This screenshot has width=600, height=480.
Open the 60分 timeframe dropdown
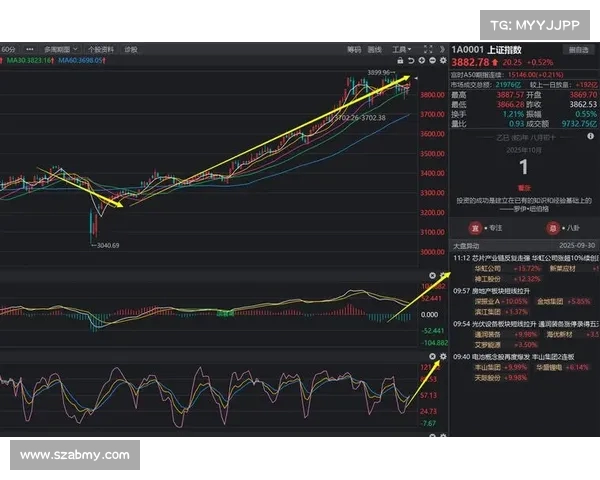tap(10, 48)
